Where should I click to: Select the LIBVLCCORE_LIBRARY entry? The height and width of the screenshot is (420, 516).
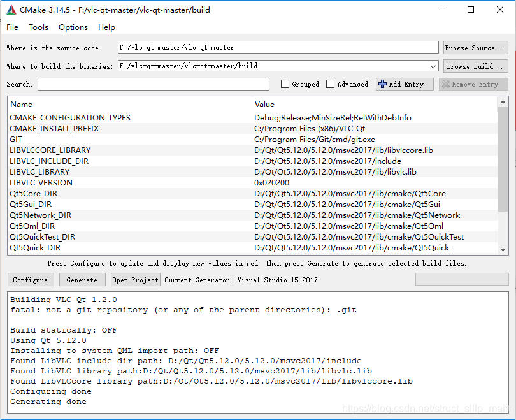click(50, 150)
